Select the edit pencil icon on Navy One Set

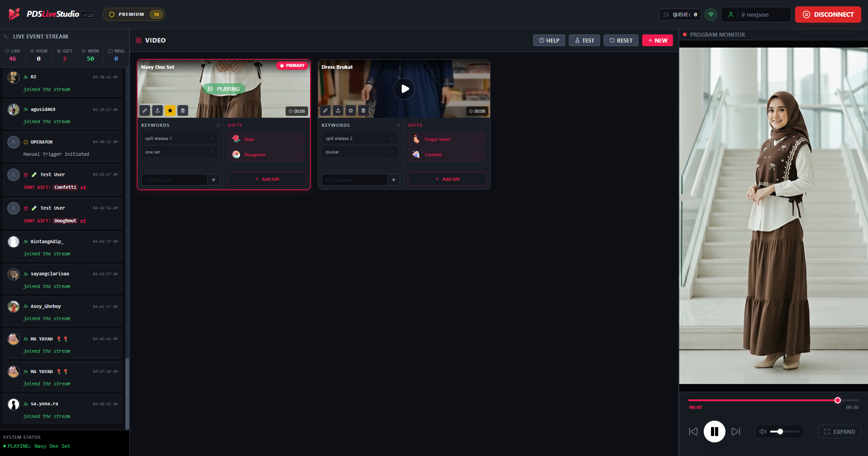(x=144, y=110)
